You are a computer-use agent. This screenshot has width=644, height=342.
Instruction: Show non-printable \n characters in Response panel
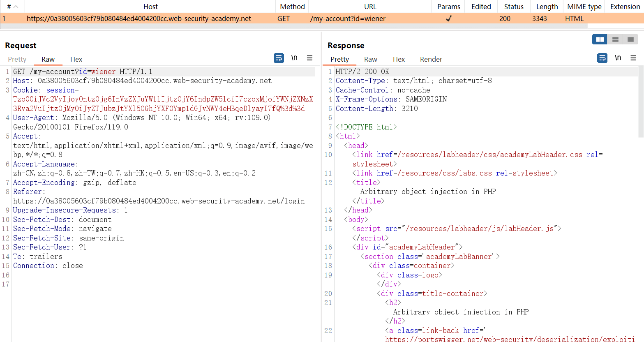click(x=618, y=58)
